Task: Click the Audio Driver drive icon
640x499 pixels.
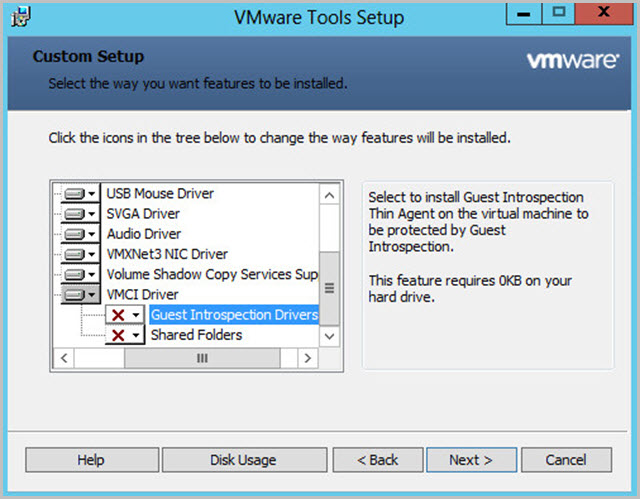Action: (74, 234)
